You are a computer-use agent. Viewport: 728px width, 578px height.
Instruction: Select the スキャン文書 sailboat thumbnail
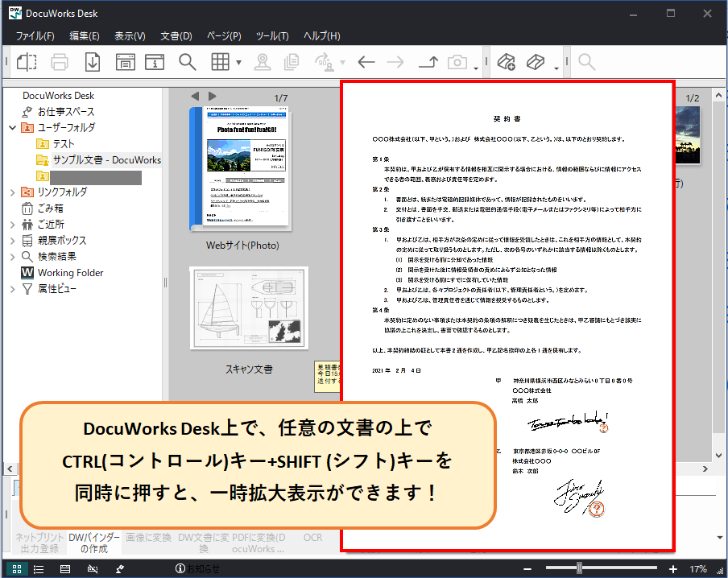tap(249, 308)
